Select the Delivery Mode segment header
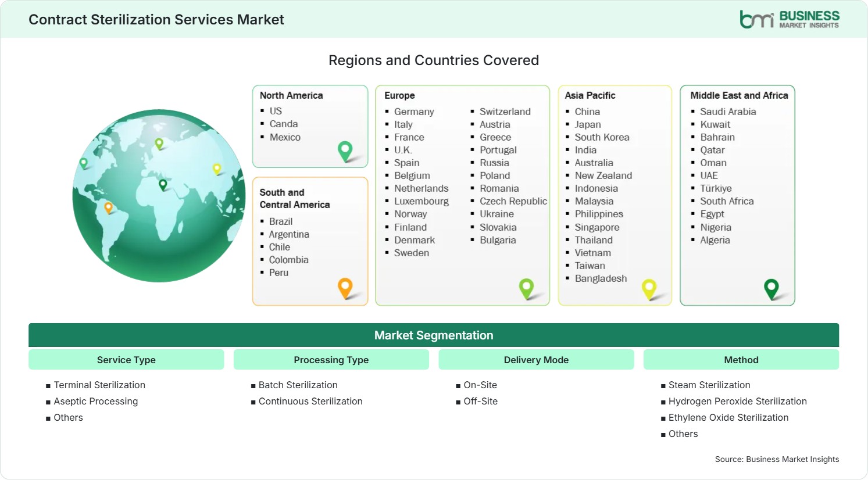This screenshot has height=480, width=868. coord(536,360)
